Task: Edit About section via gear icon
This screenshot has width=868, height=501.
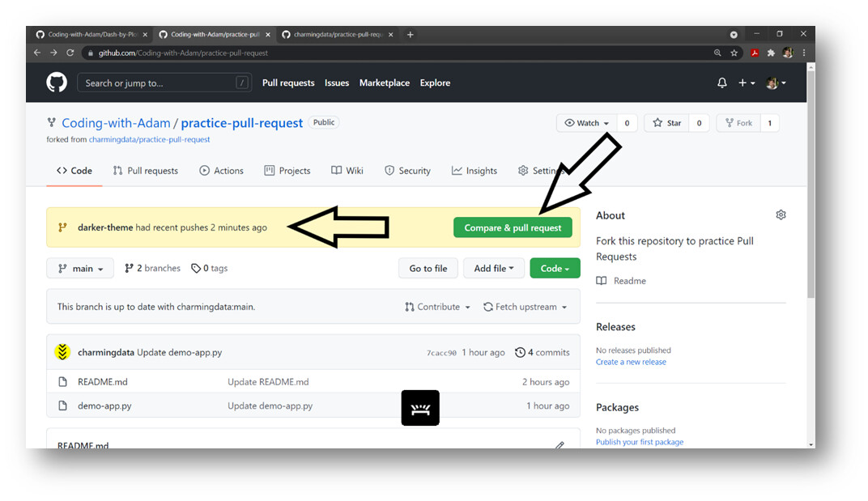Action: 781,214
